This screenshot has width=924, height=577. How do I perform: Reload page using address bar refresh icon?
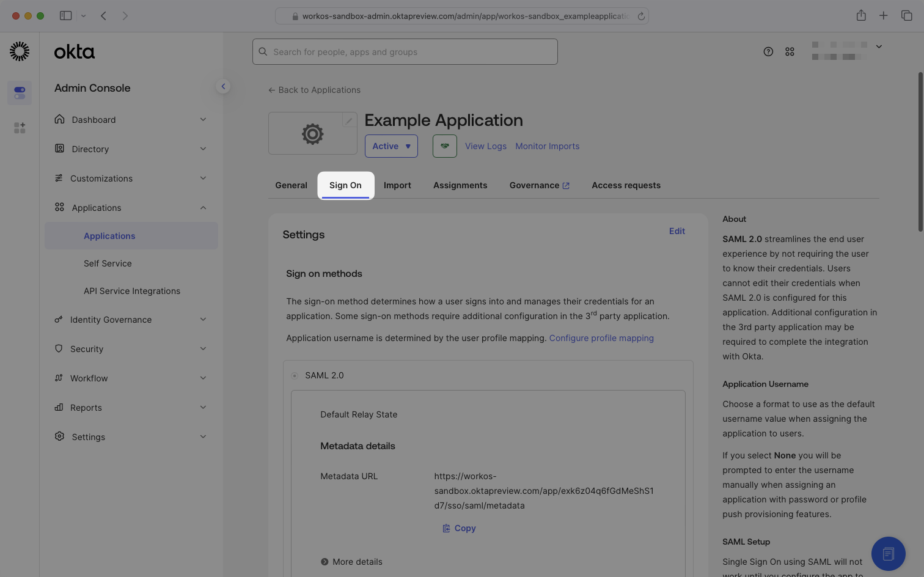[x=641, y=17]
